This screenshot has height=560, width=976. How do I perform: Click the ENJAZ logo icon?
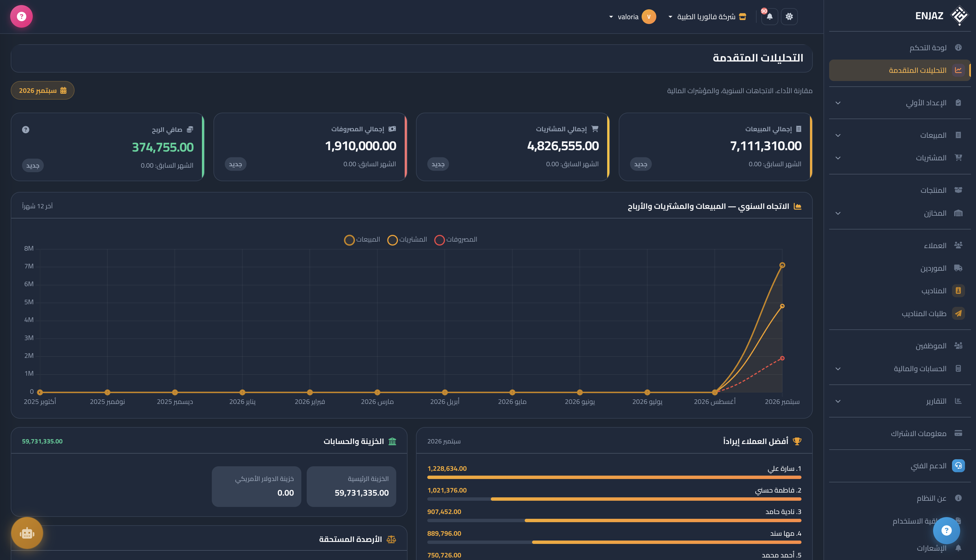(959, 16)
